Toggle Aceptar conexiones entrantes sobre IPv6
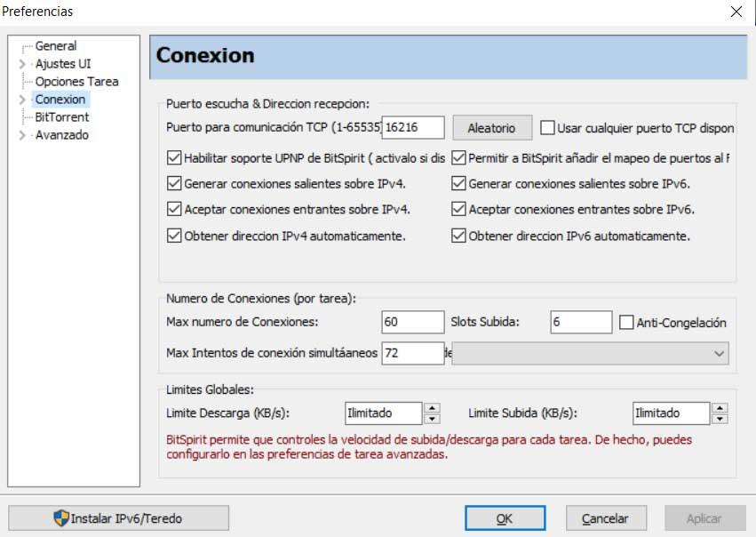The width and height of the screenshot is (756, 537). click(458, 209)
